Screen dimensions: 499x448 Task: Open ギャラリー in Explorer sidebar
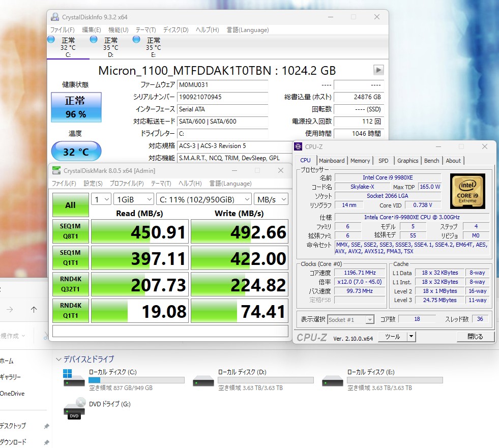11,377
